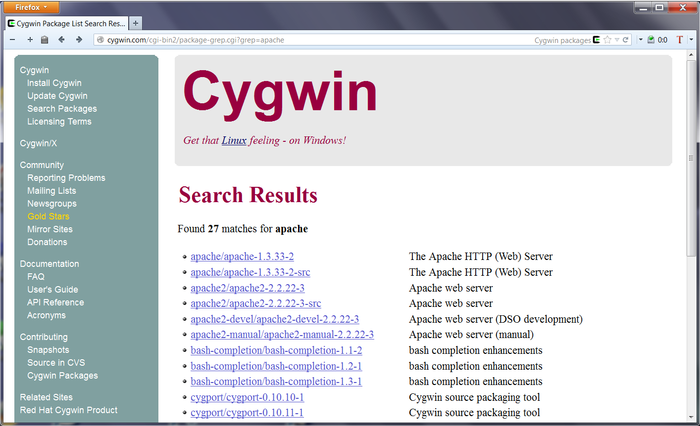Reload the page with the refresh icon

pos(625,40)
